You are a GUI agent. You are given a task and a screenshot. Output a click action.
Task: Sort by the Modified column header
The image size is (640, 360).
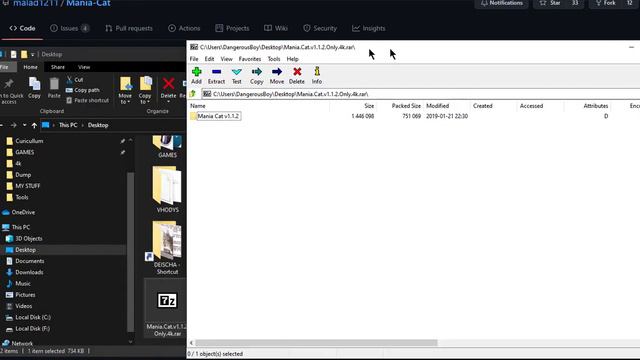click(438, 106)
